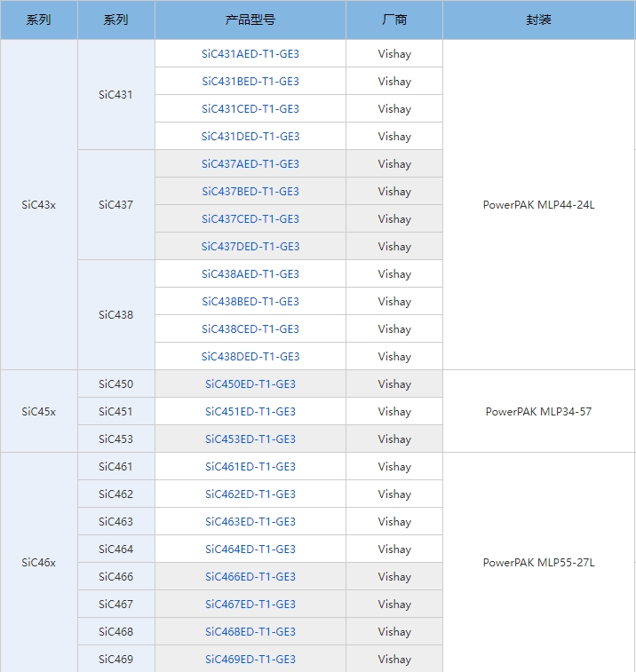The height and width of the screenshot is (672, 636).
Task: Open the SiC437AED-T1-GE3 product page
Action: 250,164
